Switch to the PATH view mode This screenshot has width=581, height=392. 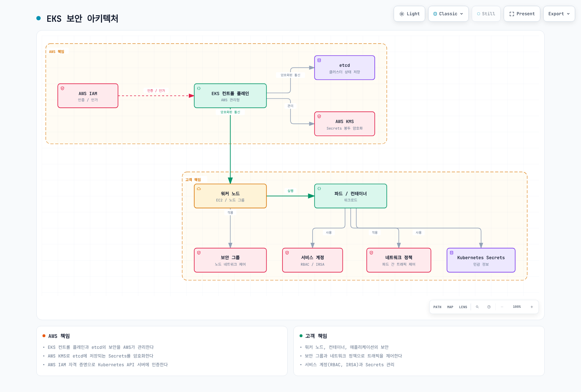[437, 307]
